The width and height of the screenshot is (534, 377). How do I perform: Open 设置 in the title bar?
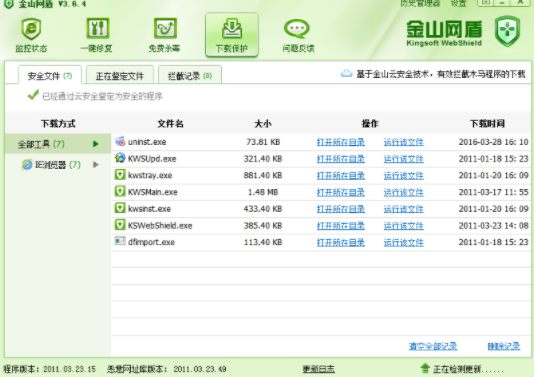click(x=458, y=3)
